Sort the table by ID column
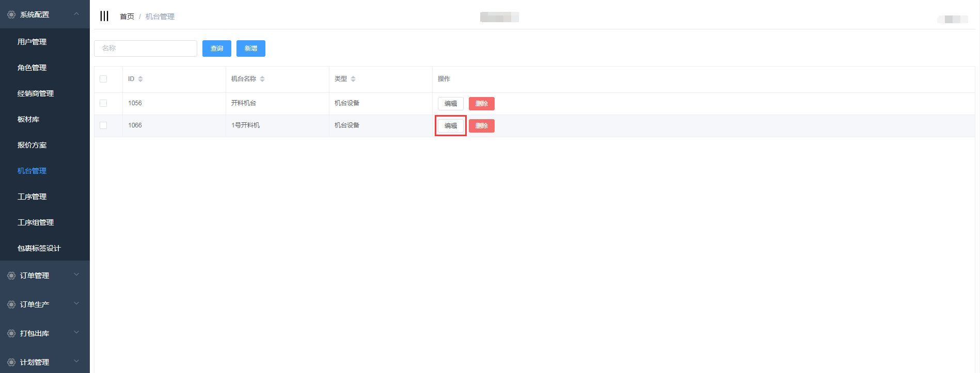The width and height of the screenshot is (980, 373). (140, 79)
